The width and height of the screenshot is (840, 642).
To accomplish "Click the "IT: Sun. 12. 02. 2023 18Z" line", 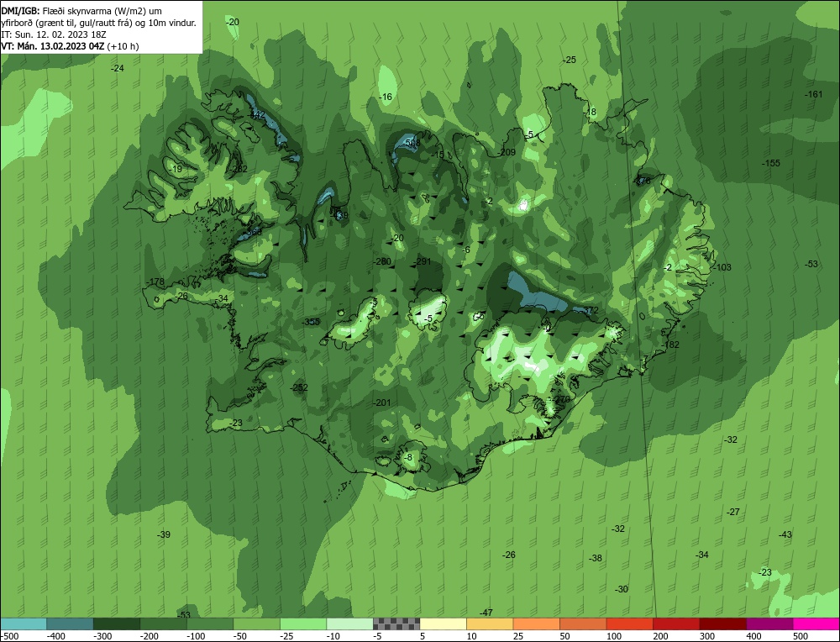I will coord(54,34).
